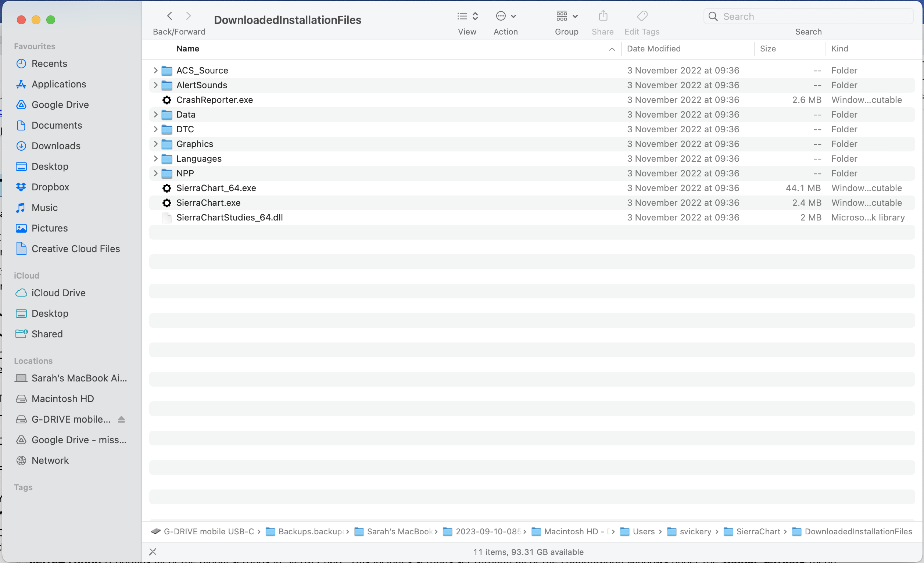The height and width of the screenshot is (563, 924).
Task: Open Google Drive under Favourites
Action: 60,105
